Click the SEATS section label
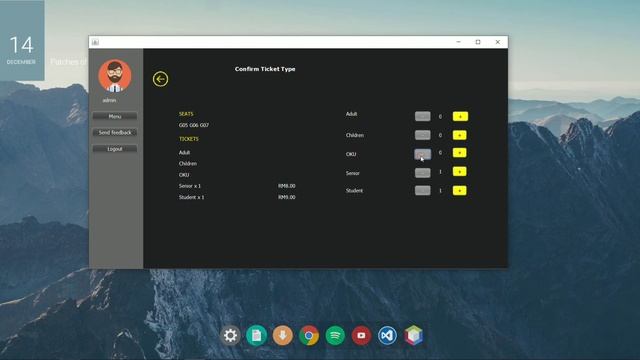Screen dimensions: 640x360 click(x=186, y=114)
